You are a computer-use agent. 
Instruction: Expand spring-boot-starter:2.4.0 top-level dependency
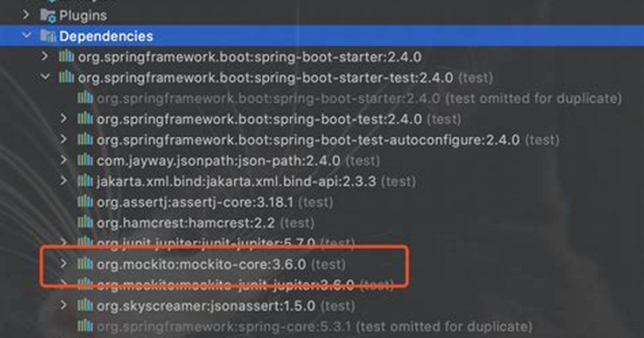tap(45, 57)
